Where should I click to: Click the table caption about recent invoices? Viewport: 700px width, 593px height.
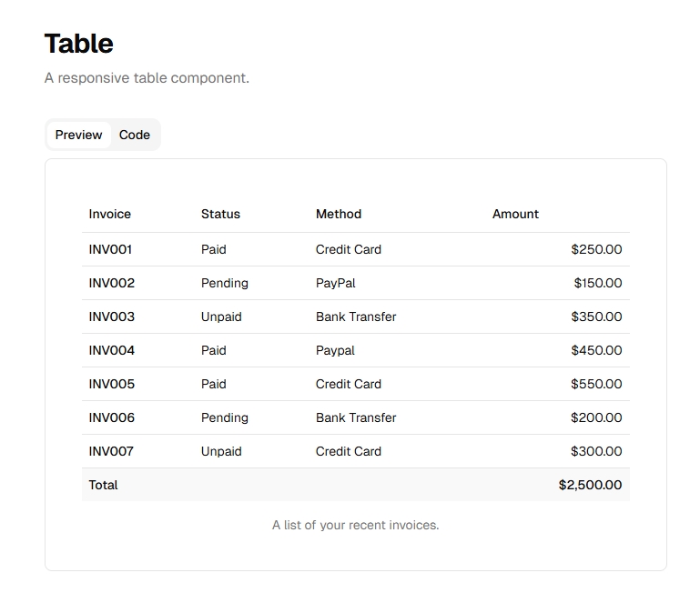click(x=355, y=525)
